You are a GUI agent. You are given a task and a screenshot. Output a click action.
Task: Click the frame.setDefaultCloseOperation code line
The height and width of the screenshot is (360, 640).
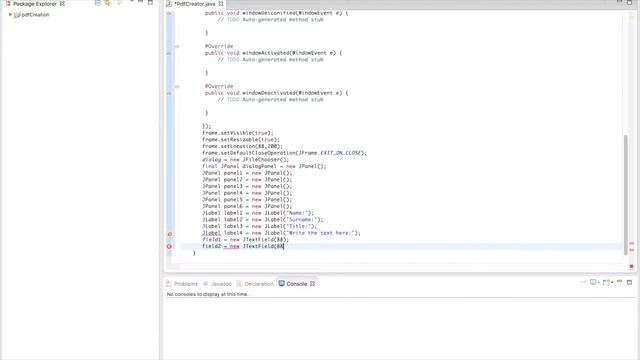pyautogui.click(x=284, y=153)
